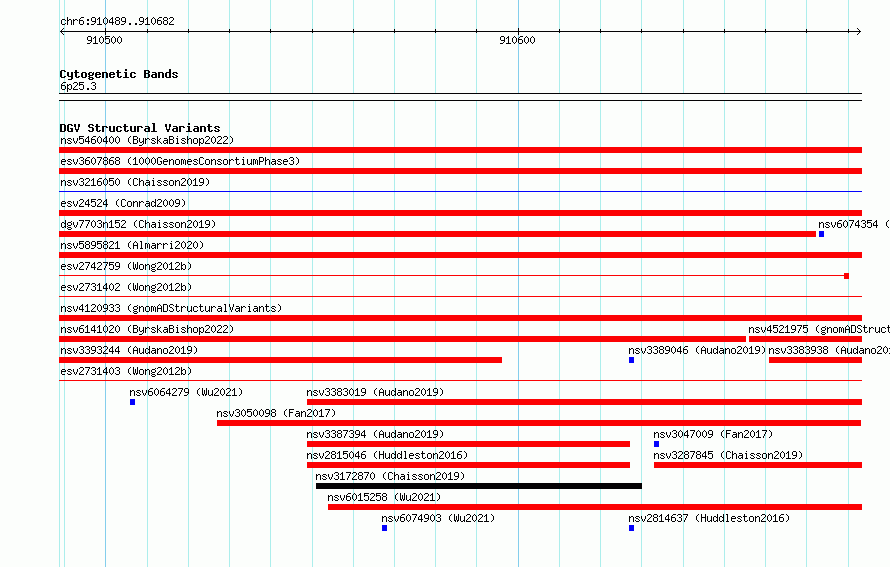Screen dimensions: 890x567
Task: Click the small red square ending esv2742759
Action: pos(846,276)
